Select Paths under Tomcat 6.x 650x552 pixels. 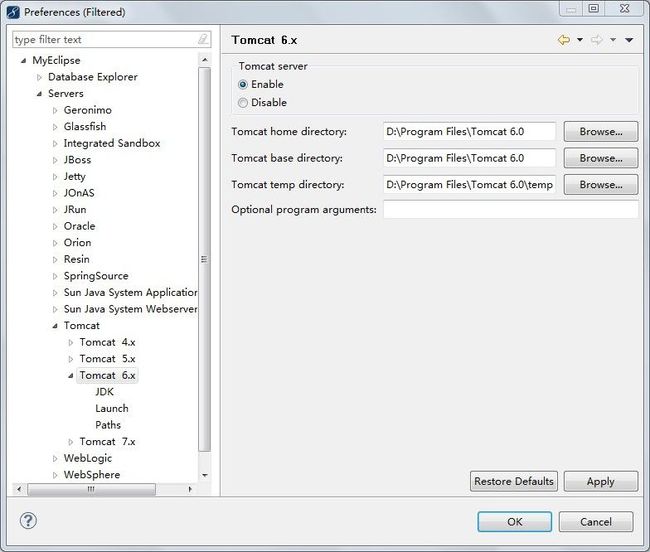[x=108, y=425]
